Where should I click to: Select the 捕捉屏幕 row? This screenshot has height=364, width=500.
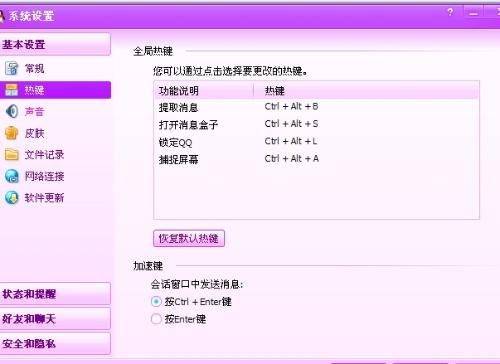[x=316, y=159]
